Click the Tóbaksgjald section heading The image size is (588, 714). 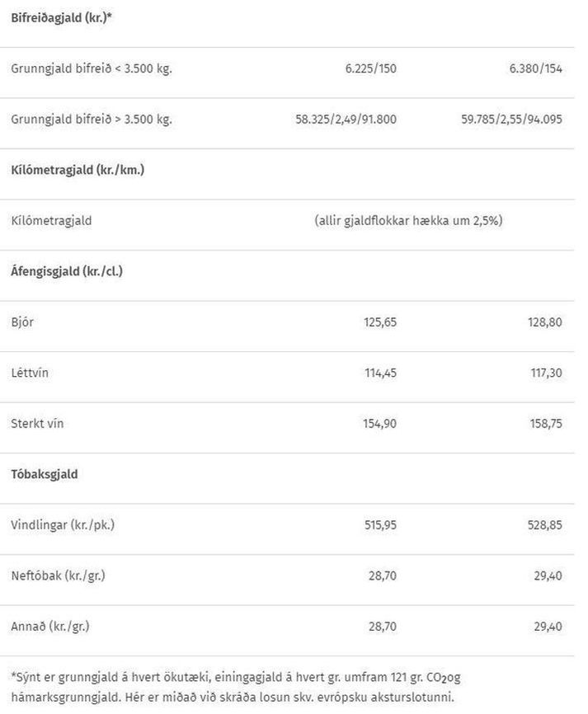45,474
